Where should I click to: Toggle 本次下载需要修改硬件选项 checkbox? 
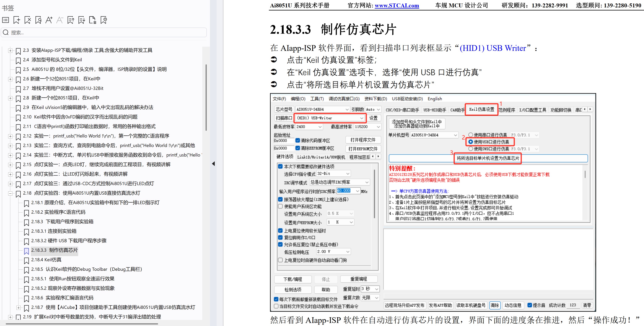tap(280, 166)
